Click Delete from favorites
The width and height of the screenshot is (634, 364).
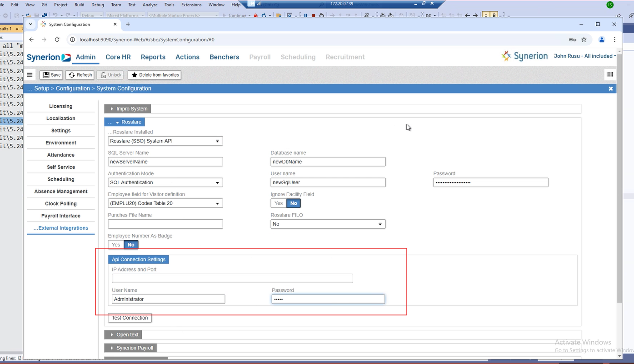tap(155, 75)
